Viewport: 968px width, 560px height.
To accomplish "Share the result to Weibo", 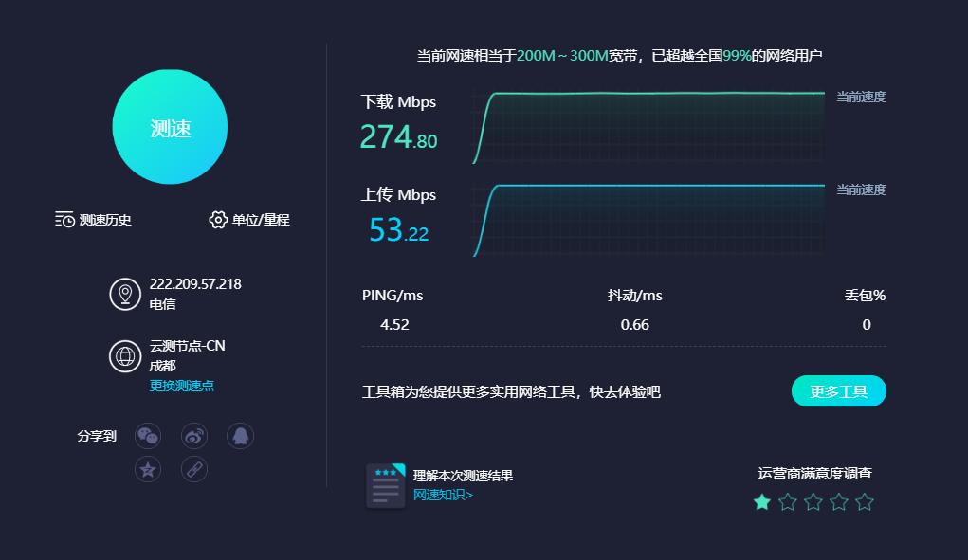I will point(193,435).
